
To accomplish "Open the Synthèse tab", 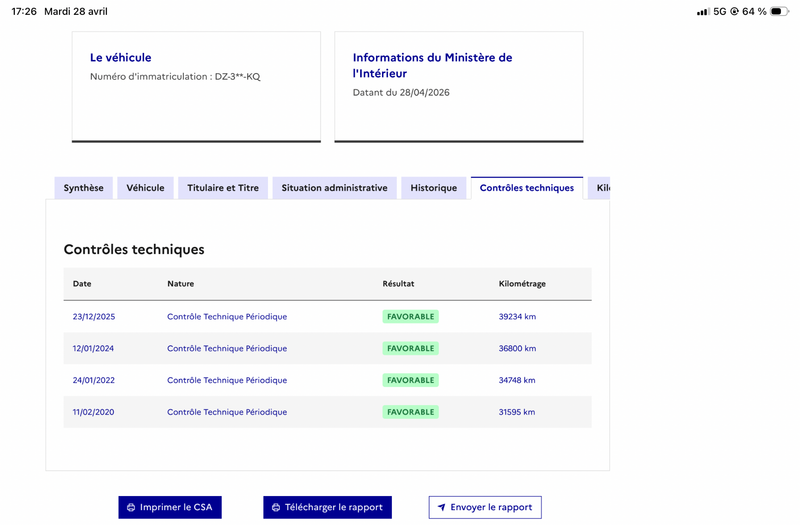I will pyautogui.click(x=83, y=188).
